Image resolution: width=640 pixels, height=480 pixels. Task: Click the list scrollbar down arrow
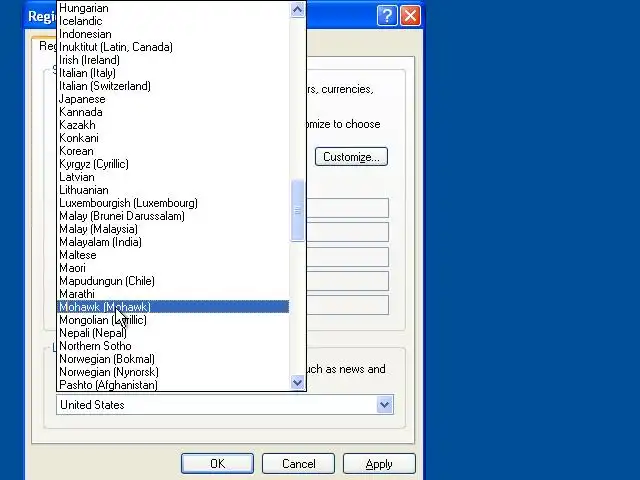point(298,382)
